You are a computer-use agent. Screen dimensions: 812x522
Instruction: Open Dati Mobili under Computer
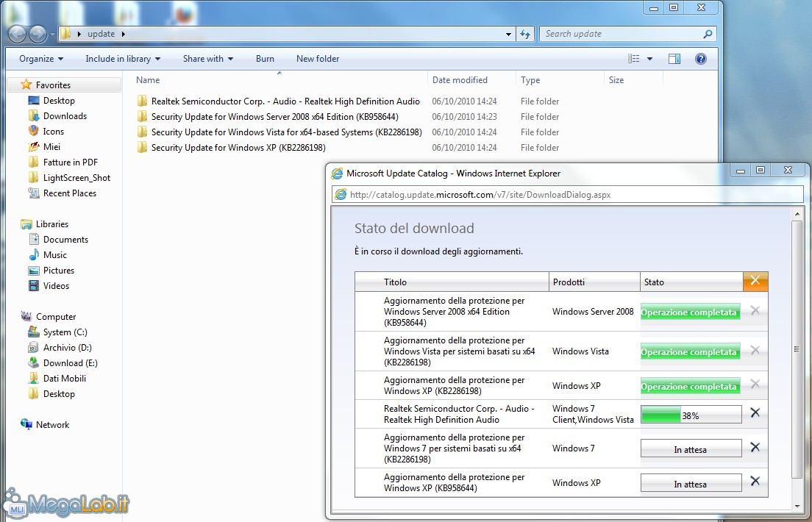pyautogui.click(x=64, y=379)
